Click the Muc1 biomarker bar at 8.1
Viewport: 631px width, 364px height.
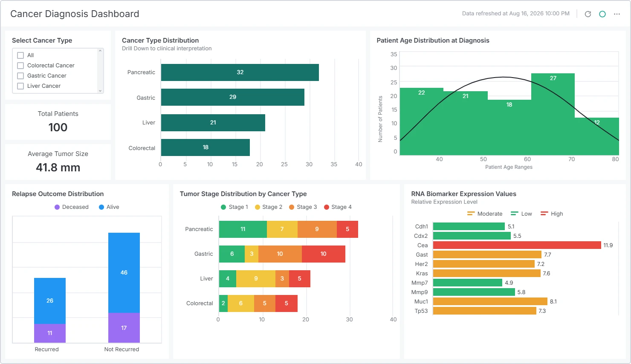click(x=490, y=301)
